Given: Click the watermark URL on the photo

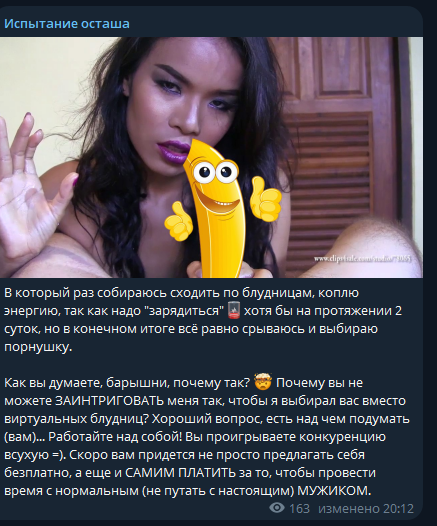Looking at the screenshot, I should click(363, 259).
